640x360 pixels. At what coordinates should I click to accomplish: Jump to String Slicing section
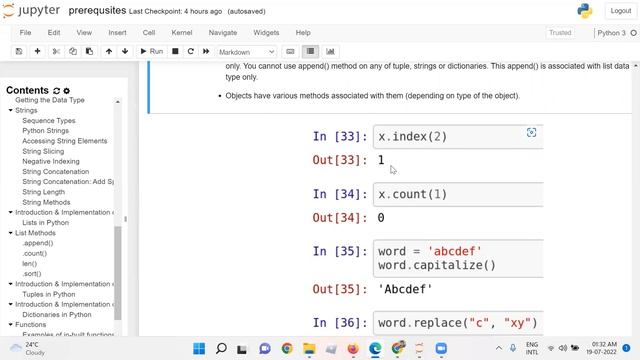click(x=43, y=151)
